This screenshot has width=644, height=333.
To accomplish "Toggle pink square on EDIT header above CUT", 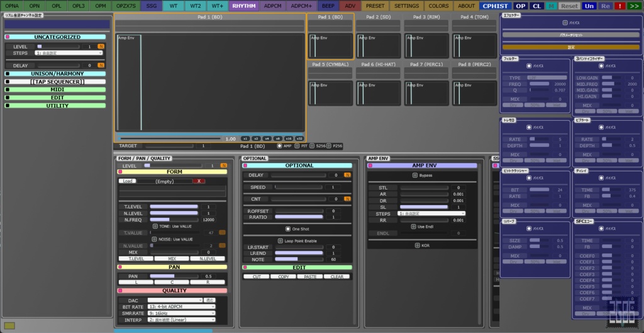I will (245, 268).
